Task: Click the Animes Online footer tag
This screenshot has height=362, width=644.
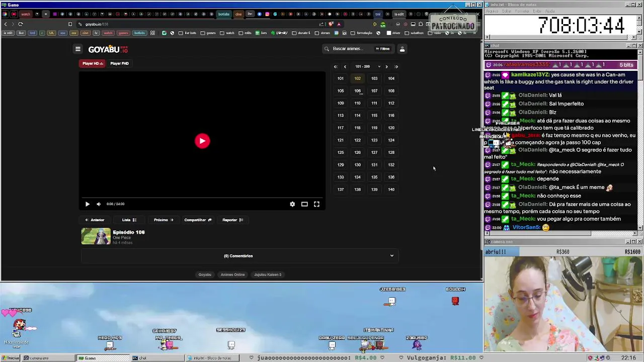Action: point(232,275)
